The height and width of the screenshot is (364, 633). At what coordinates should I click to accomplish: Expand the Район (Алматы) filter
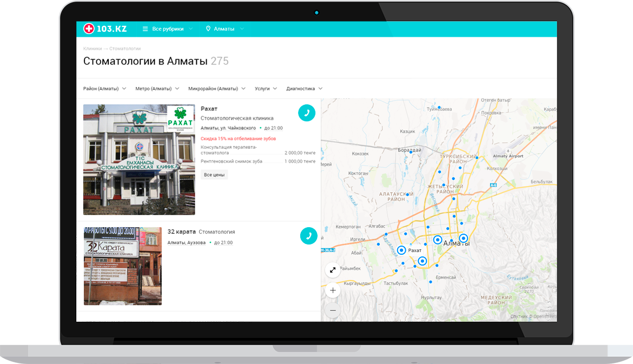pyautogui.click(x=104, y=89)
